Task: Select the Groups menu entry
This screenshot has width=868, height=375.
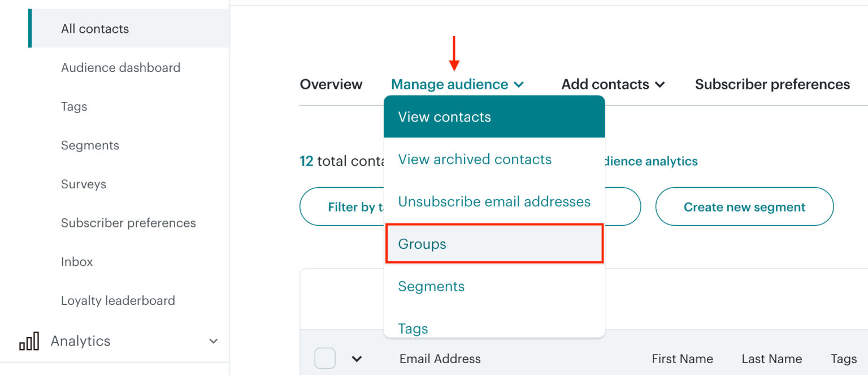Action: click(x=422, y=244)
